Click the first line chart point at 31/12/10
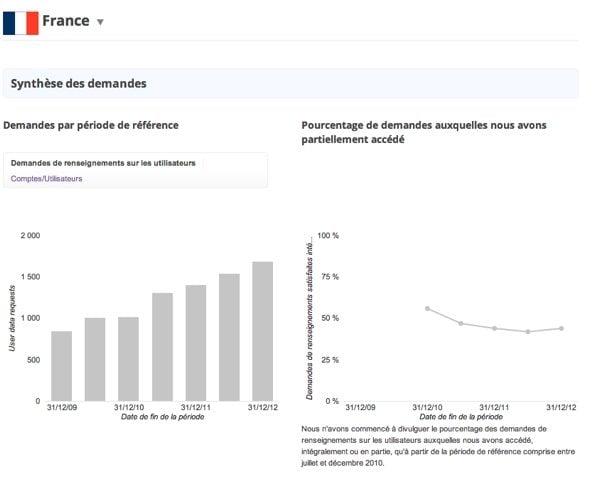Image resolution: width=600 pixels, height=497 pixels. [427, 308]
